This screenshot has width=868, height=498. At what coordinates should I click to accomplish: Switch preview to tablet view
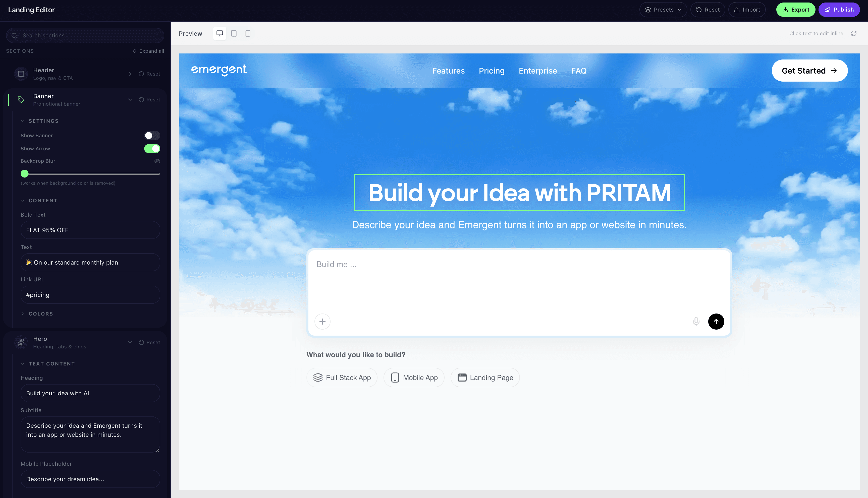(x=234, y=33)
